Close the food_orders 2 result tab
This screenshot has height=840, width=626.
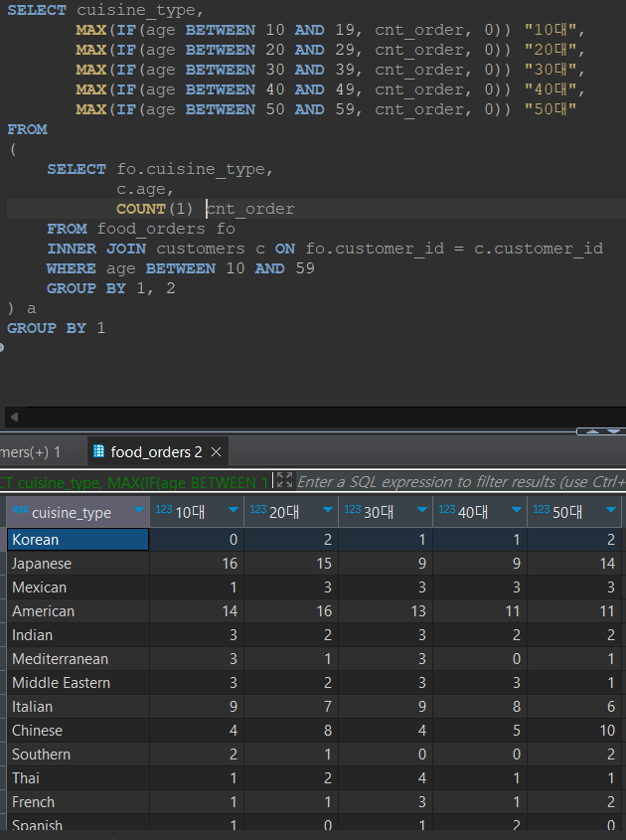pyautogui.click(x=216, y=452)
